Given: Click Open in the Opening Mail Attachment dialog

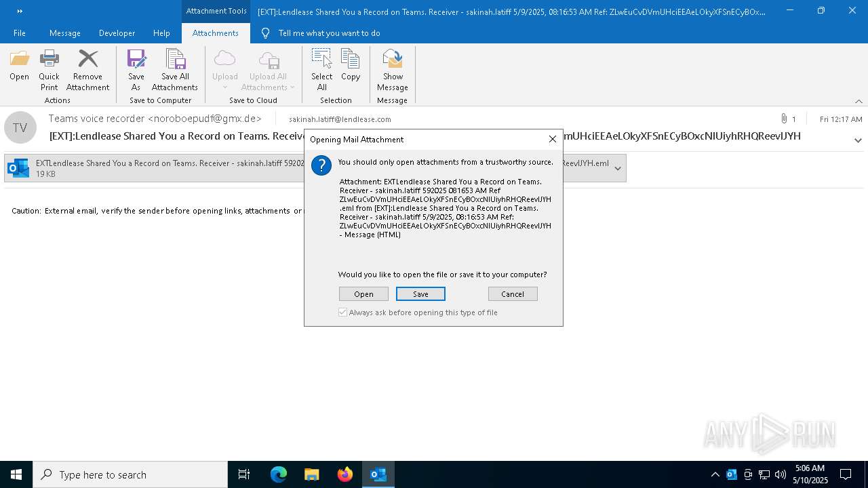Looking at the screenshot, I should pyautogui.click(x=363, y=293).
